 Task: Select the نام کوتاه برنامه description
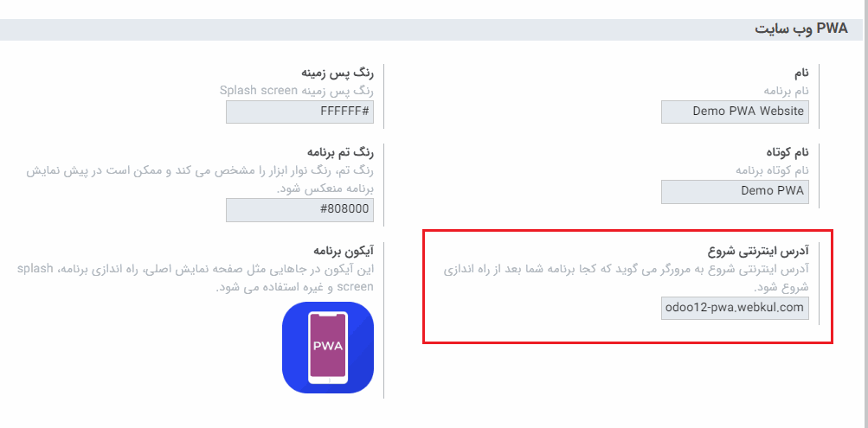(x=772, y=170)
